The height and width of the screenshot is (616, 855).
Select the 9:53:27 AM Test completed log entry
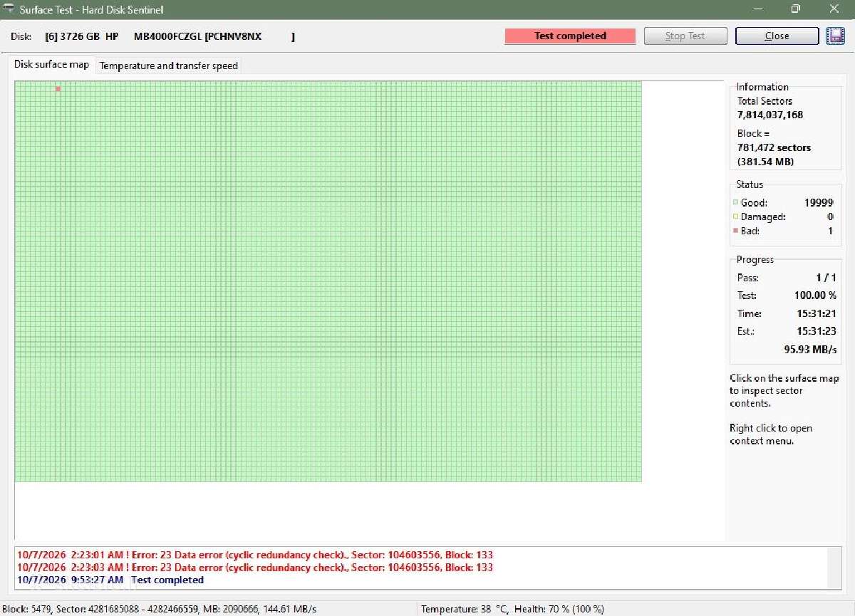[x=110, y=580]
